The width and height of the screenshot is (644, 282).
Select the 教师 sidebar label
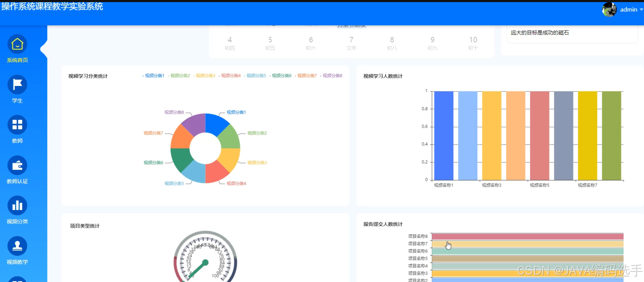click(17, 141)
